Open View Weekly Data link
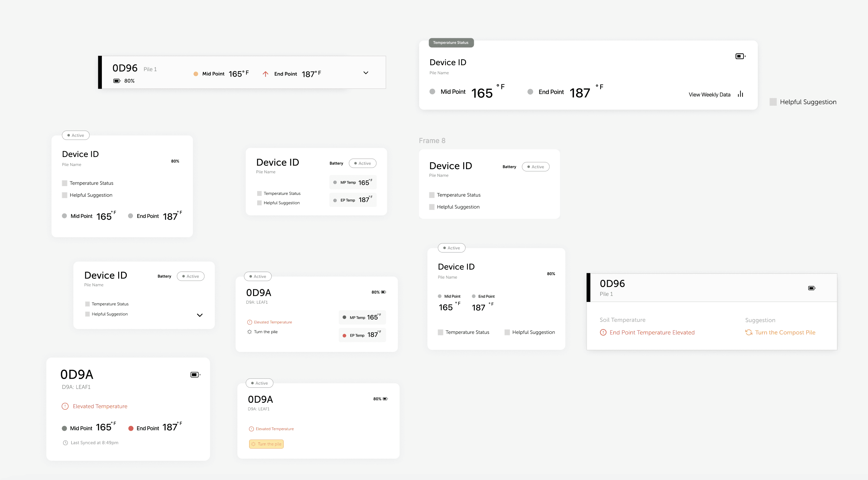 (x=709, y=95)
